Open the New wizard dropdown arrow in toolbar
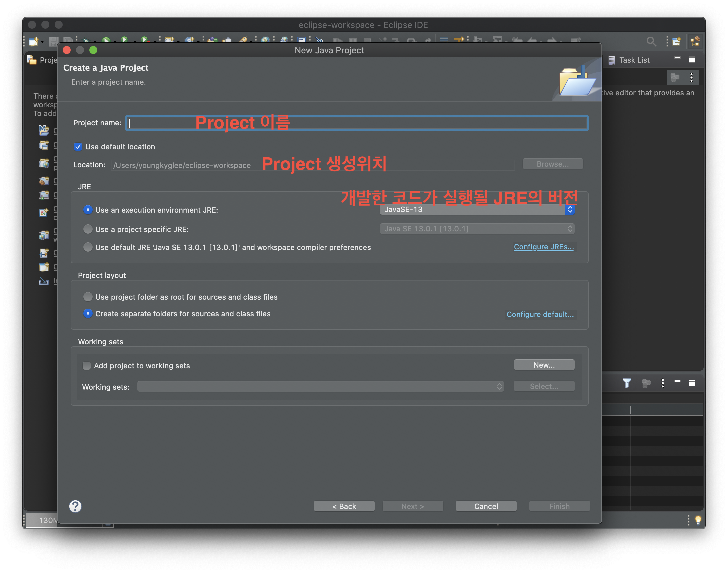The height and width of the screenshot is (573, 728). tap(42, 42)
